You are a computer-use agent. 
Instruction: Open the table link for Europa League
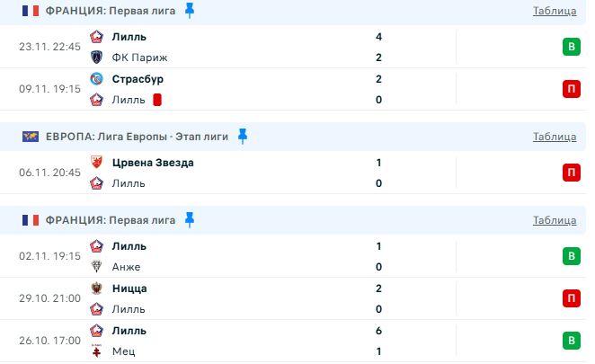(554, 137)
